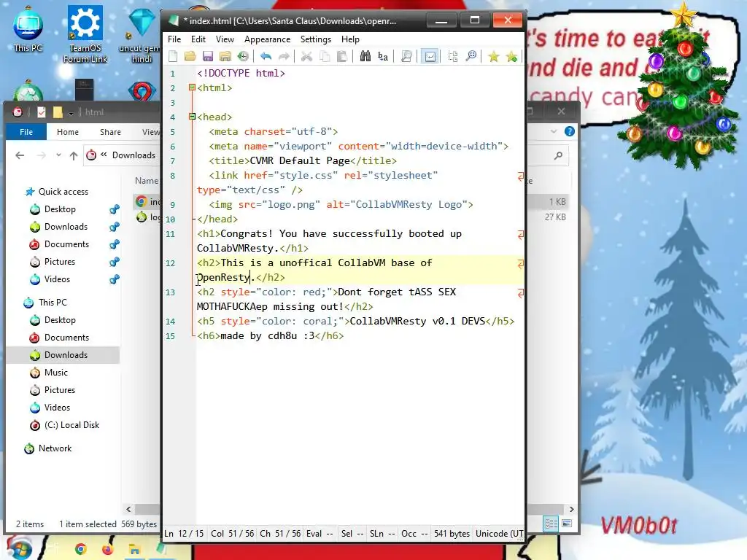Click the left arrow of Explorer horizontal scrollbar
Viewport: 747px width, 560px height.
(128, 509)
